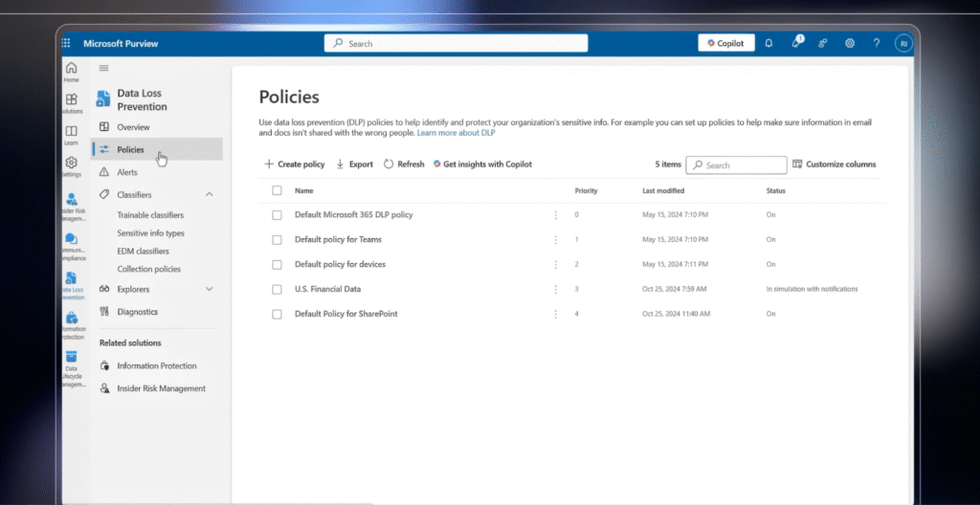Open the Overview navigation item
Image resolution: width=980 pixels, height=505 pixels.
click(133, 127)
